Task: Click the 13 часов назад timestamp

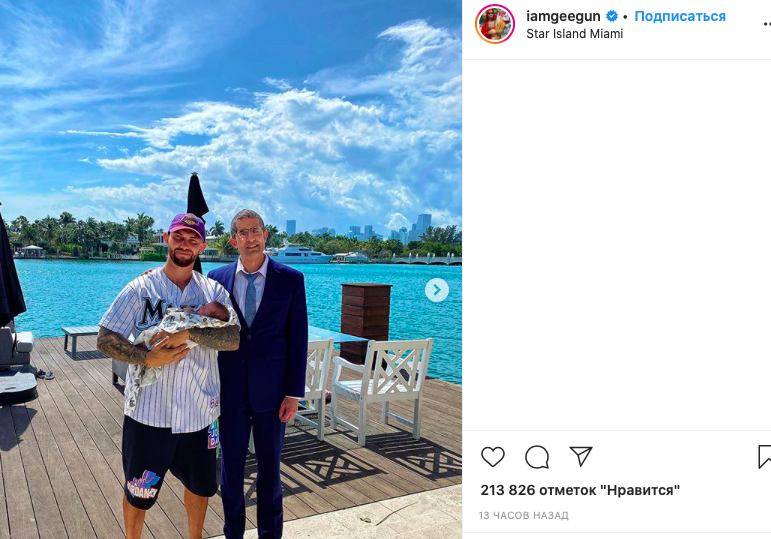Action: 524,515
